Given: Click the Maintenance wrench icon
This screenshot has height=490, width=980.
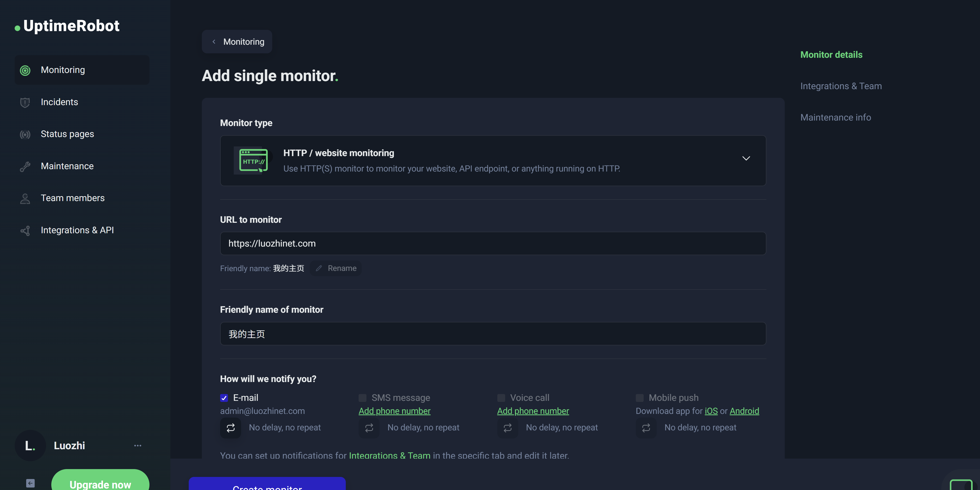Looking at the screenshot, I should pyautogui.click(x=25, y=167).
